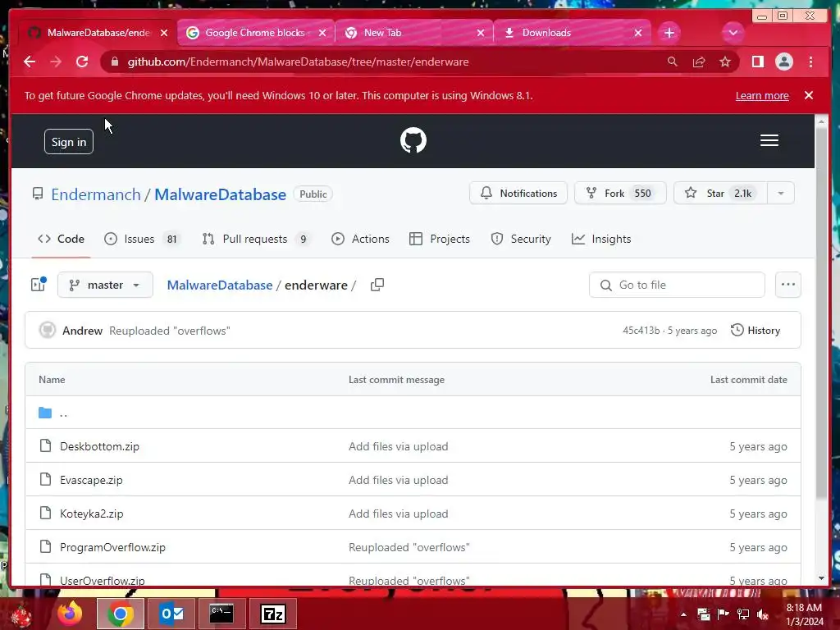
Task: Click the taskbar clock showing 8:18 AM
Action: [x=804, y=614]
